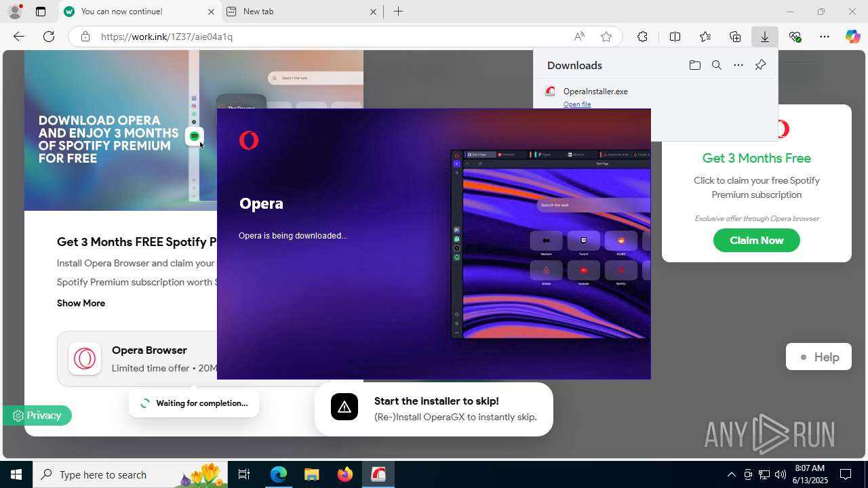Image resolution: width=868 pixels, height=488 pixels.
Task: View site information lock icon
Action: click(x=85, y=37)
